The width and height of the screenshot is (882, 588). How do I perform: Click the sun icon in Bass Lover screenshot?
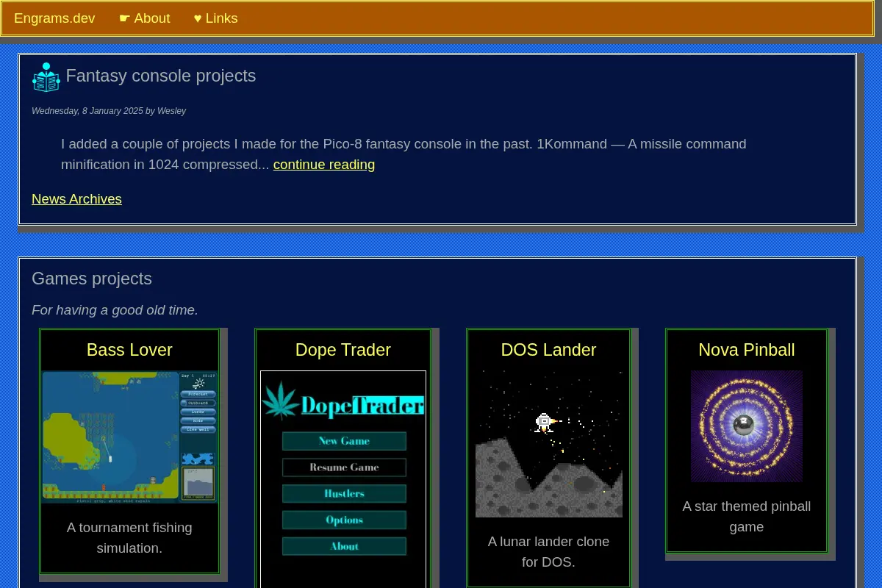pyautogui.click(x=198, y=384)
